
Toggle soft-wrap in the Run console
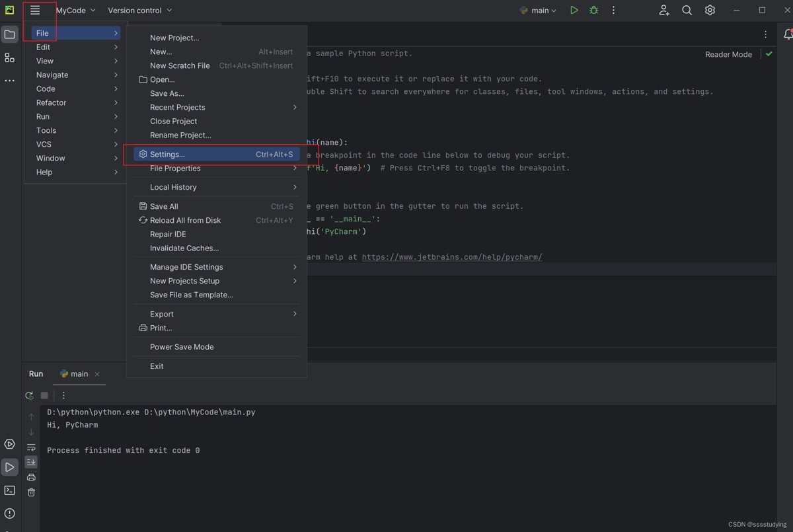point(31,447)
